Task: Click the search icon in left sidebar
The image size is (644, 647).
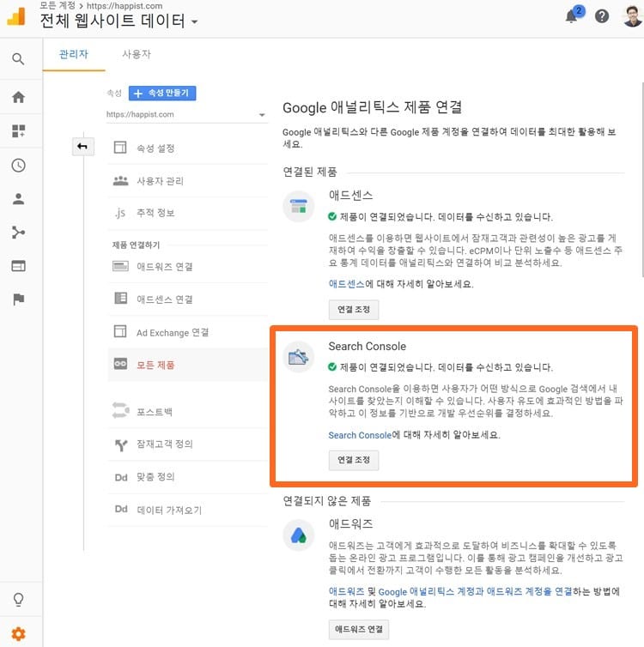Action: [18, 59]
